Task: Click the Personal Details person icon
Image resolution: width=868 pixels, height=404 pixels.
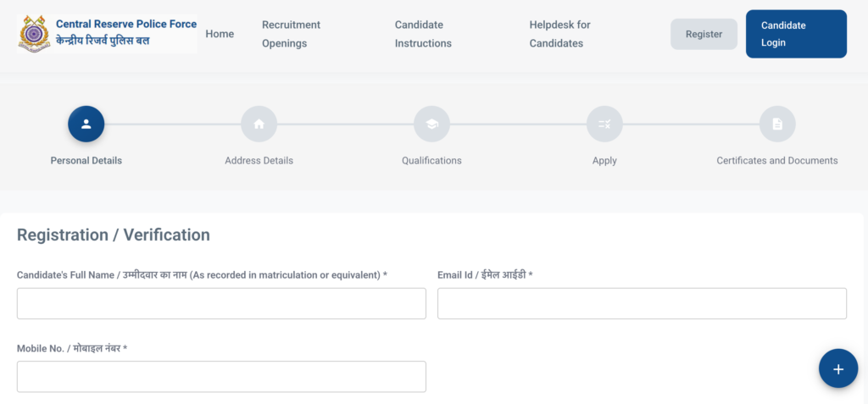Action: (x=86, y=124)
